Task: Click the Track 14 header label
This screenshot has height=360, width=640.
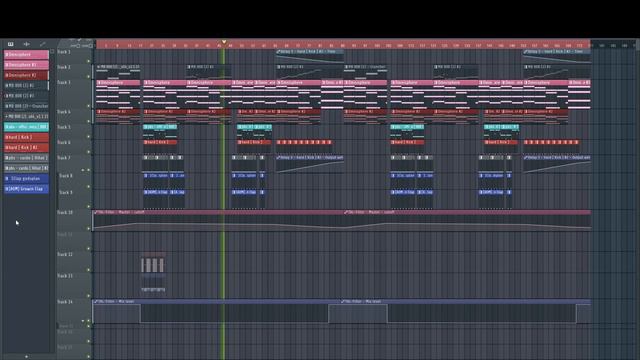Action: [x=65, y=302]
